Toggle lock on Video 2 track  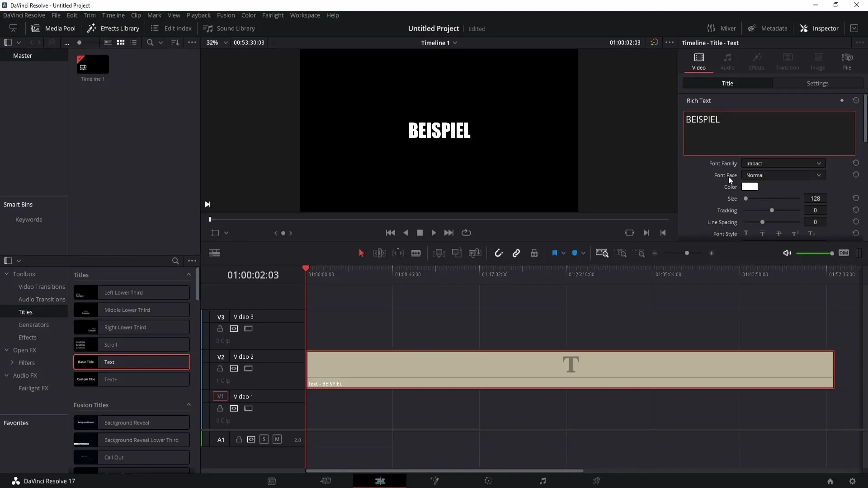tap(220, 368)
